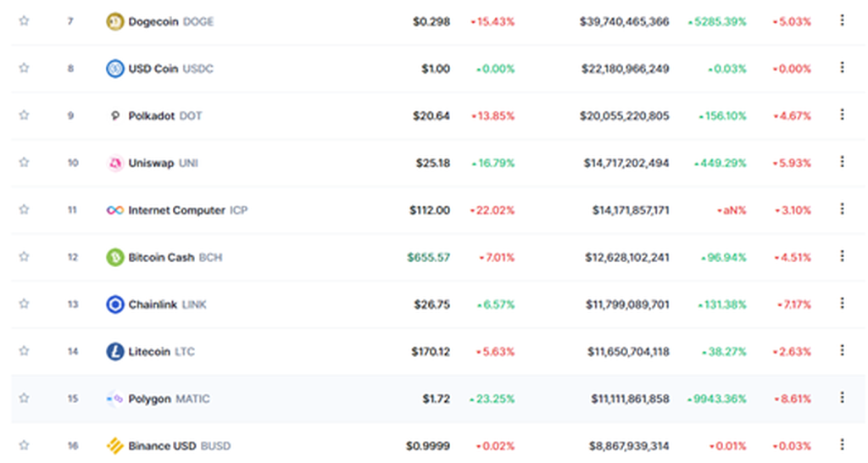Click Chainlink market cap $11,799,089,701
This screenshot has width=868, height=463.
point(628,304)
